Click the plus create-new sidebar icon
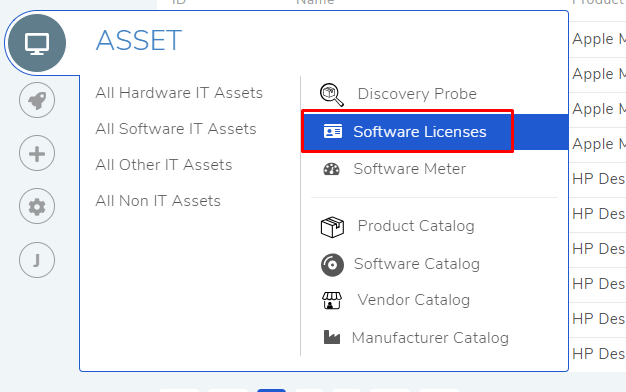Screen dimensions: 626x392 coord(37,153)
